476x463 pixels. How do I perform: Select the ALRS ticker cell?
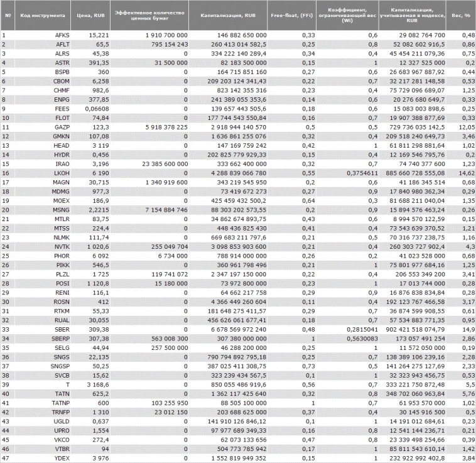[43, 53]
